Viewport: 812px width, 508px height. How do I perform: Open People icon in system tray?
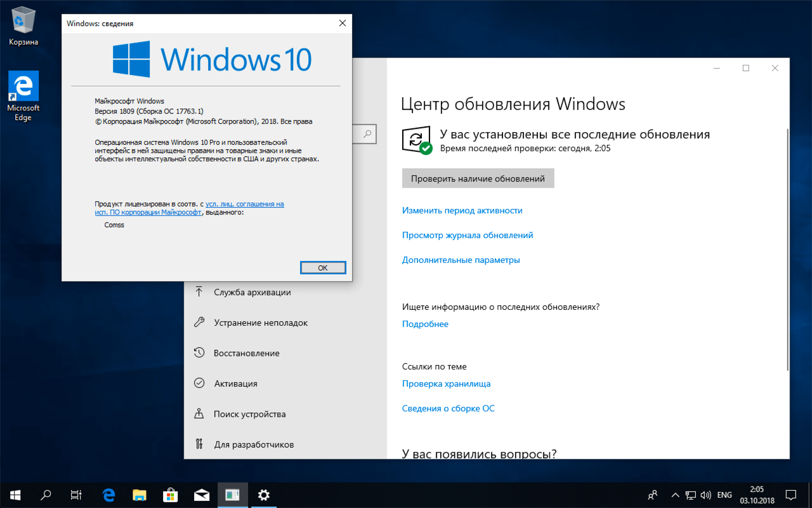[653, 495]
